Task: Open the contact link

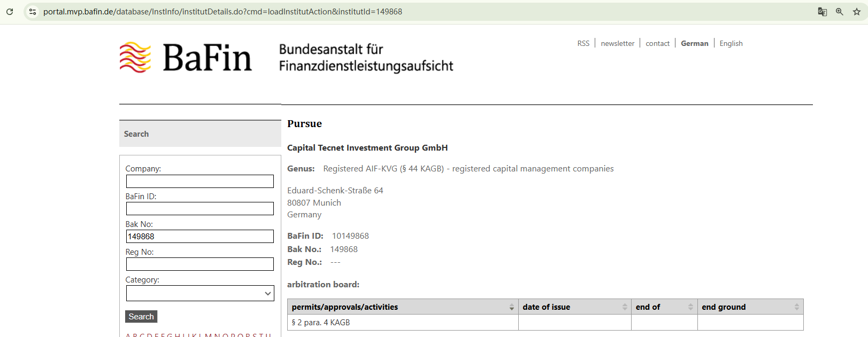Action: pyautogui.click(x=658, y=43)
